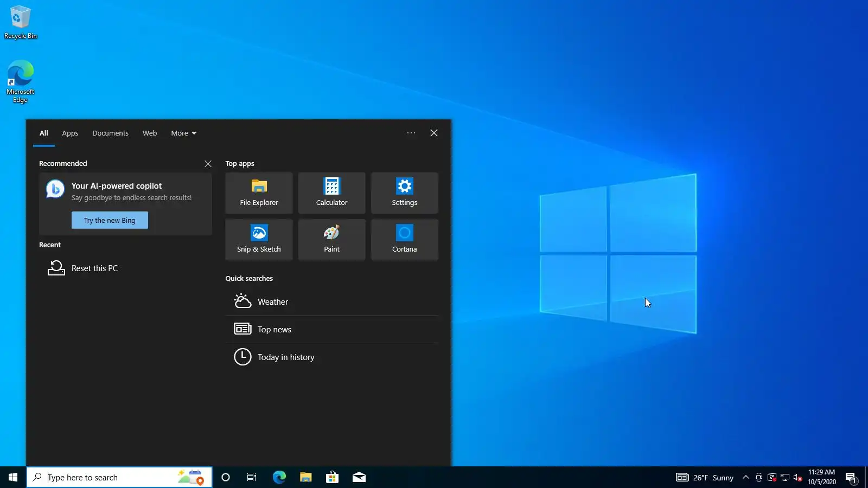Run Today in history quick search
Viewport: 868px width, 488px height.
[331, 357]
